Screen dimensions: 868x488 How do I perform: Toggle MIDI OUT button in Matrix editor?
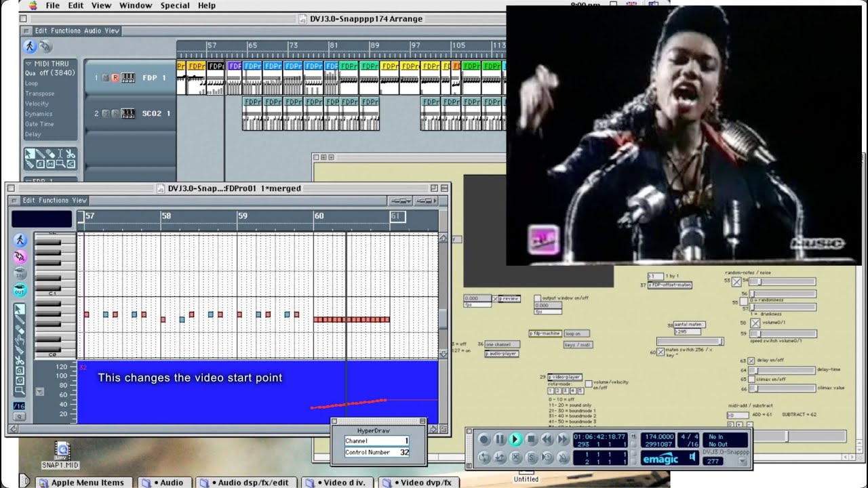coord(20,289)
